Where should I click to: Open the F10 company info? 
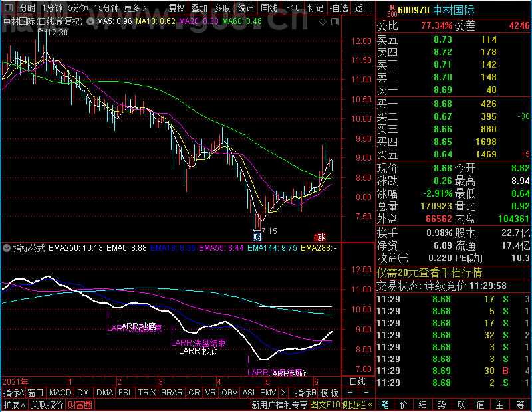[x=292, y=8]
